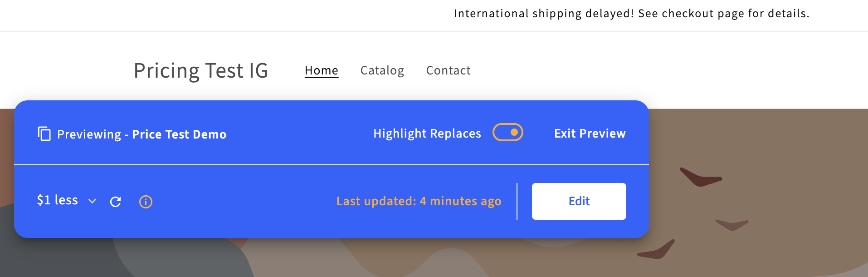Image resolution: width=868 pixels, height=277 pixels.
Task: Open the "$1 less" variant selector
Action: pos(58,200)
